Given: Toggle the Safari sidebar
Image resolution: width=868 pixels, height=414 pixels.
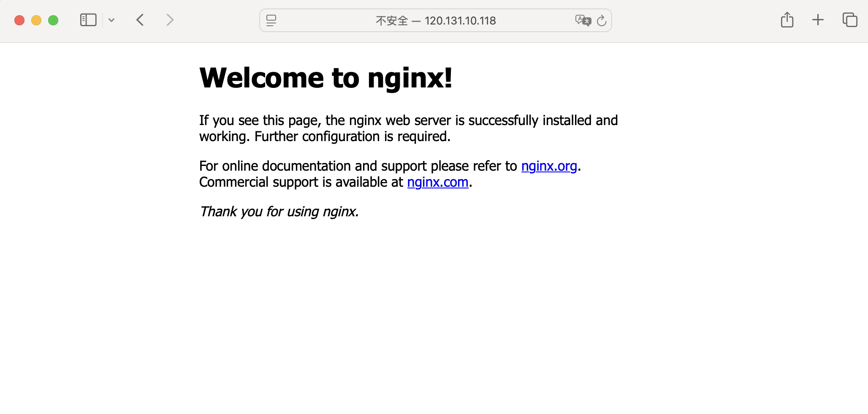Looking at the screenshot, I should [x=88, y=20].
